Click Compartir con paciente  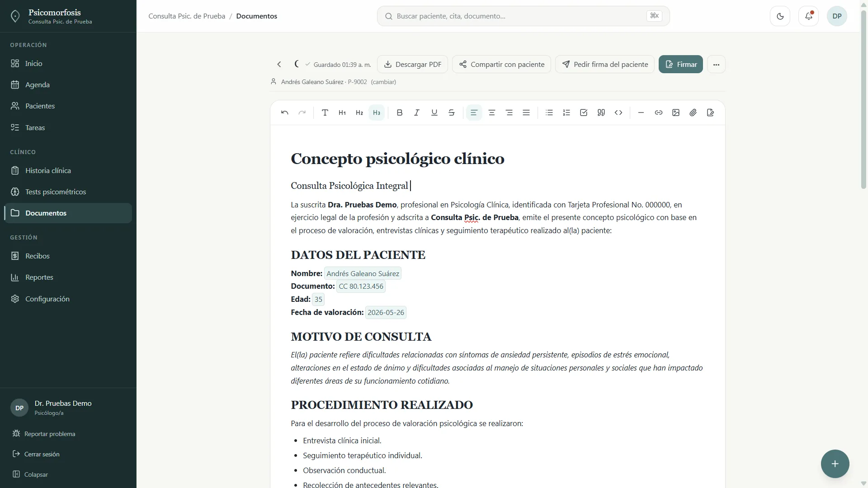click(501, 65)
